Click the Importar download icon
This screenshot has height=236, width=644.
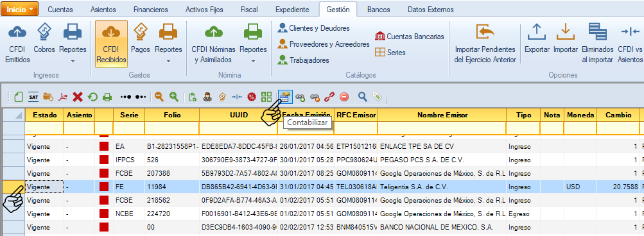point(565,31)
